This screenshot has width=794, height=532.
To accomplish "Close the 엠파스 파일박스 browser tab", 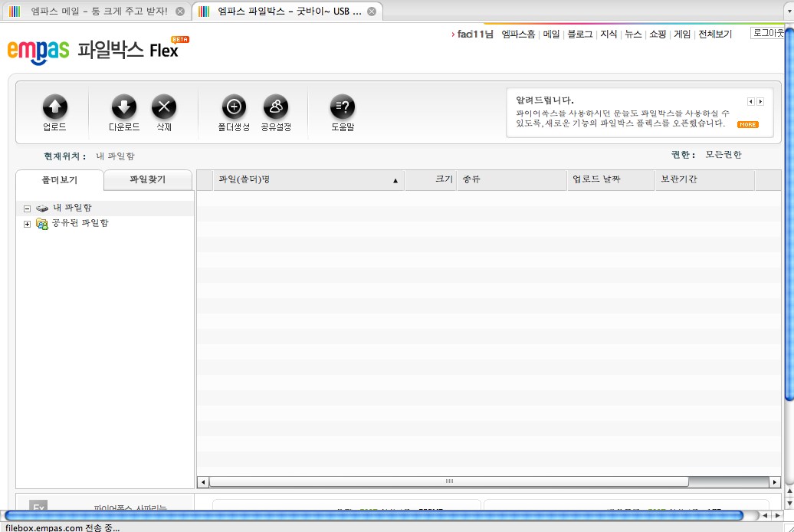I will 372,11.
